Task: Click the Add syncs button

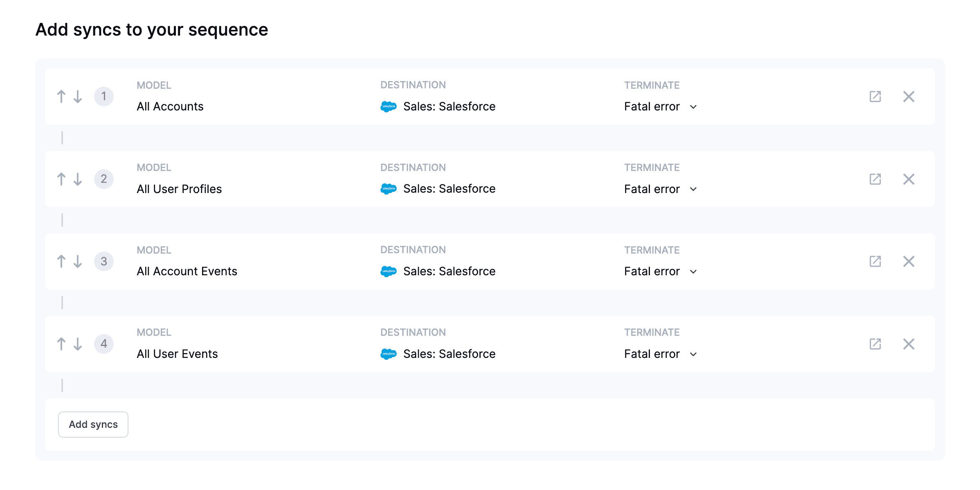Action: 93,424
